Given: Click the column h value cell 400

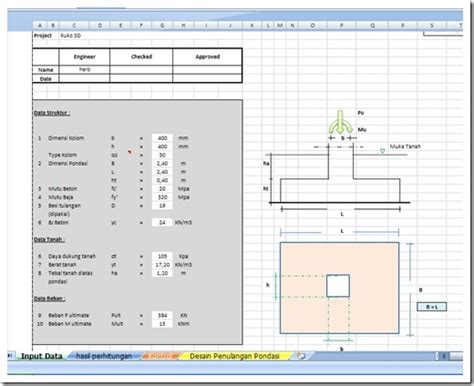Looking at the screenshot, I should (162, 146).
